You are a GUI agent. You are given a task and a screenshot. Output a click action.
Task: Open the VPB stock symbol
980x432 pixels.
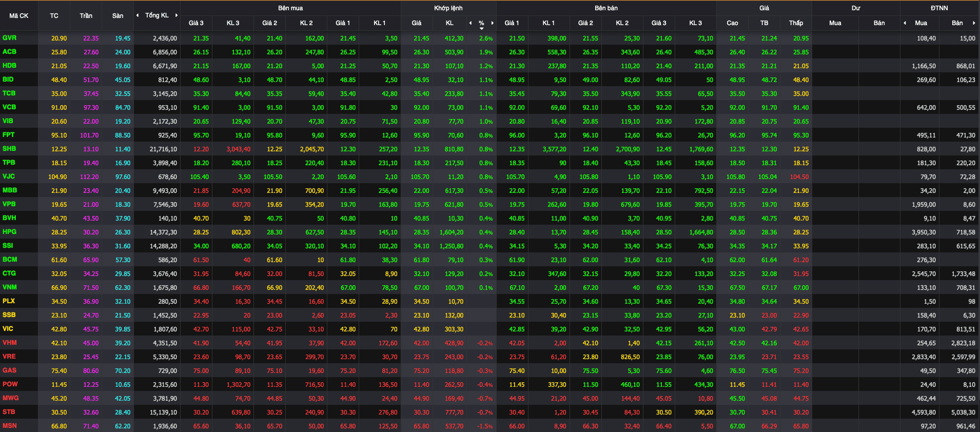[x=9, y=204]
